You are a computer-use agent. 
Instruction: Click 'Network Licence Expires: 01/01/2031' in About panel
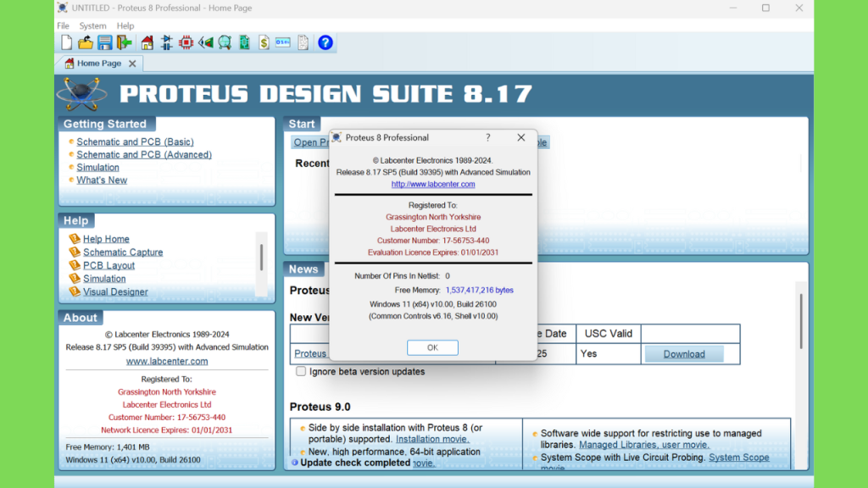[x=167, y=430]
